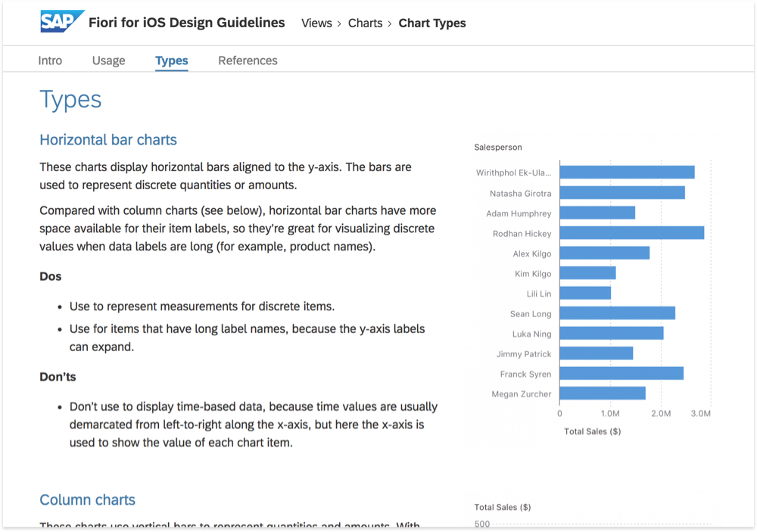The height and width of the screenshot is (532, 757).
Task: Click the Total Sales ($) title of column chart
Action: coord(503,507)
